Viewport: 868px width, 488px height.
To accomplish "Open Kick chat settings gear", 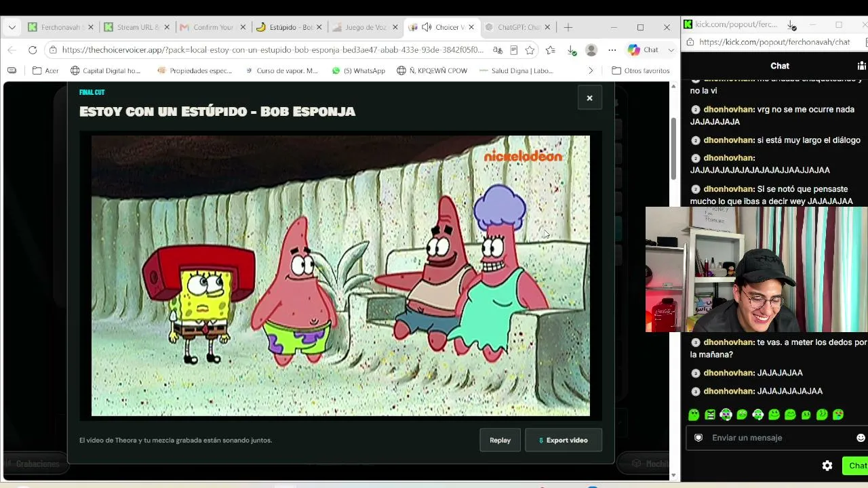I will (x=827, y=466).
